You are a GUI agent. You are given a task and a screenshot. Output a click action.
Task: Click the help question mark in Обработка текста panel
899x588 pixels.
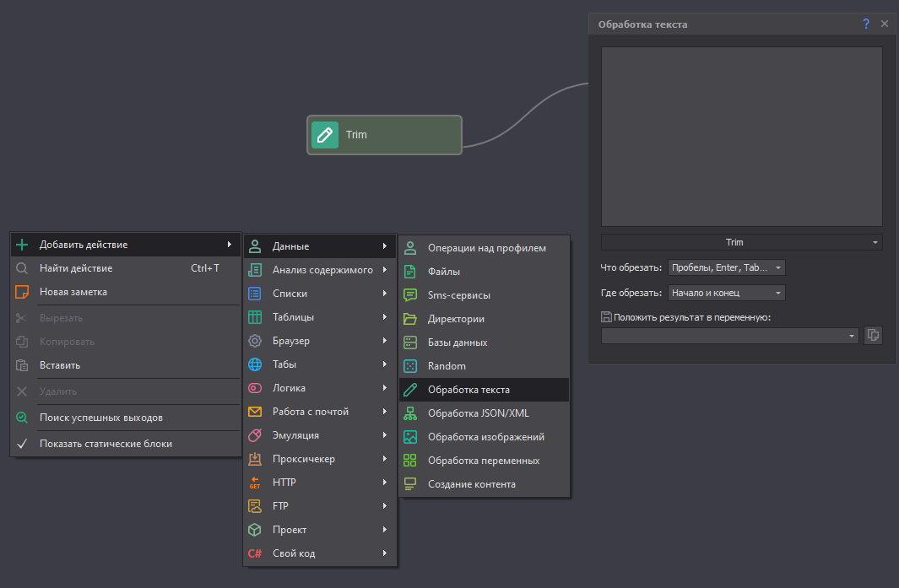[x=866, y=24]
